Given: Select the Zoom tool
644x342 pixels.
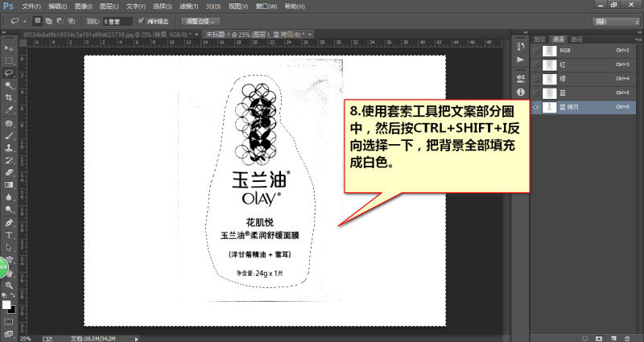Looking at the screenshot, I should tap(9, 286).
